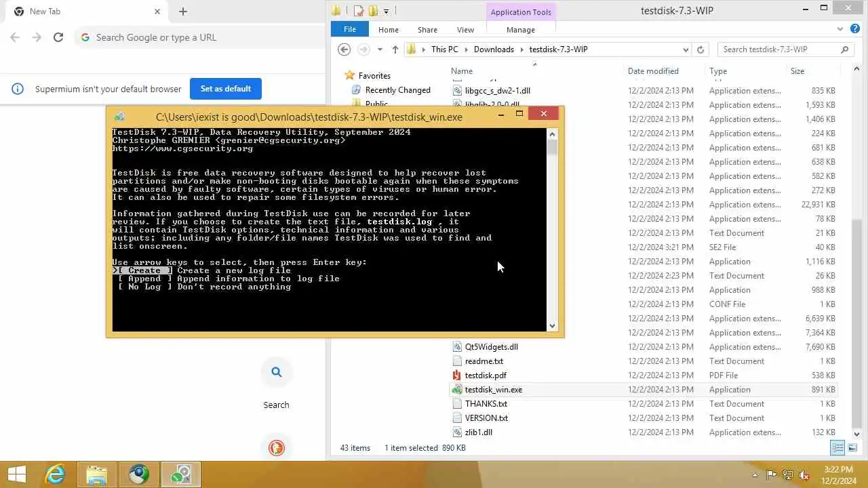Open File Explorer from taskbar
Image resolution: width=868 pixels, height=488 pixels.
[97, 474]
